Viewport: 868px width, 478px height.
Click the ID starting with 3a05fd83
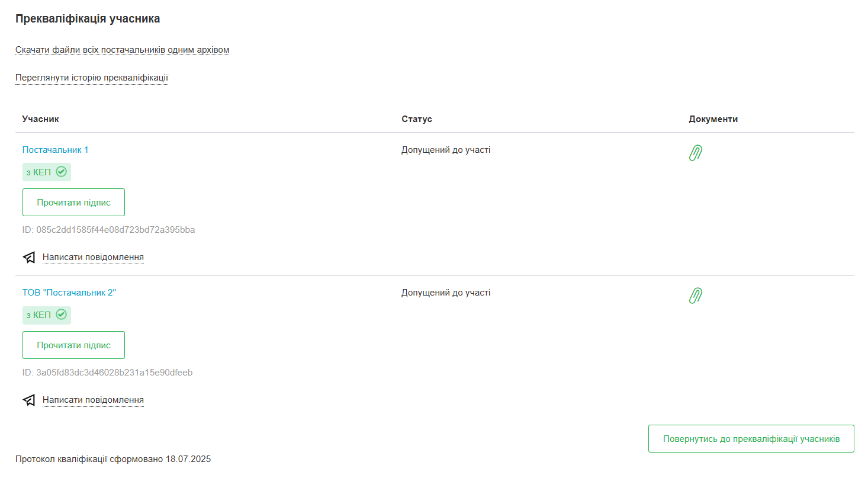click(x=108, y=373)
